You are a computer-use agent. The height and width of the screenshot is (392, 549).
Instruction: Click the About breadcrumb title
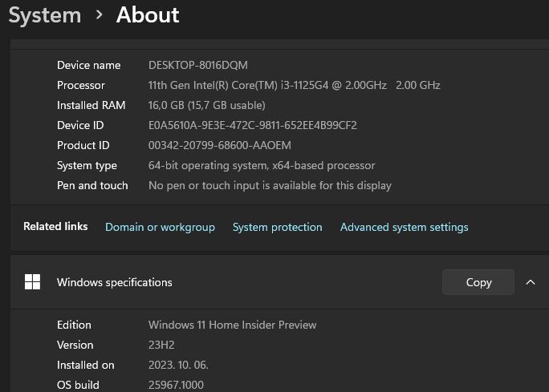tap(148, 15)
